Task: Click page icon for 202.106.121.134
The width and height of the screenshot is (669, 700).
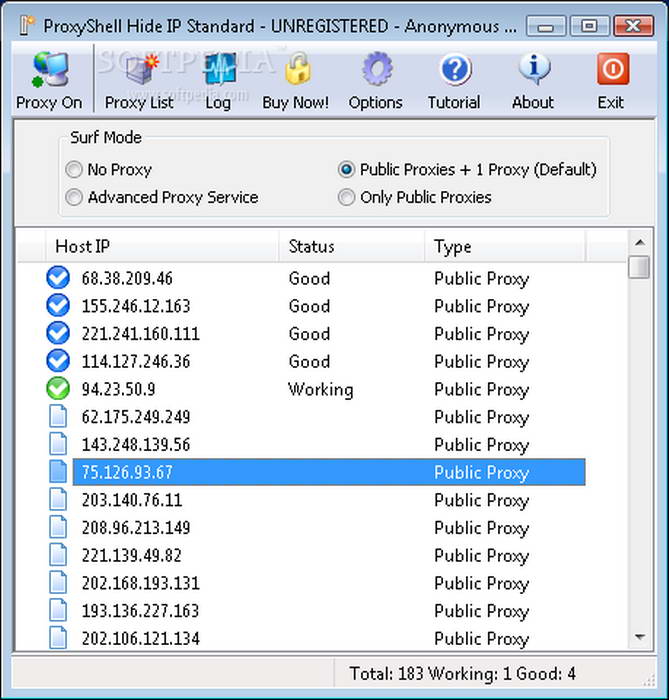Action: pos(58,638)
